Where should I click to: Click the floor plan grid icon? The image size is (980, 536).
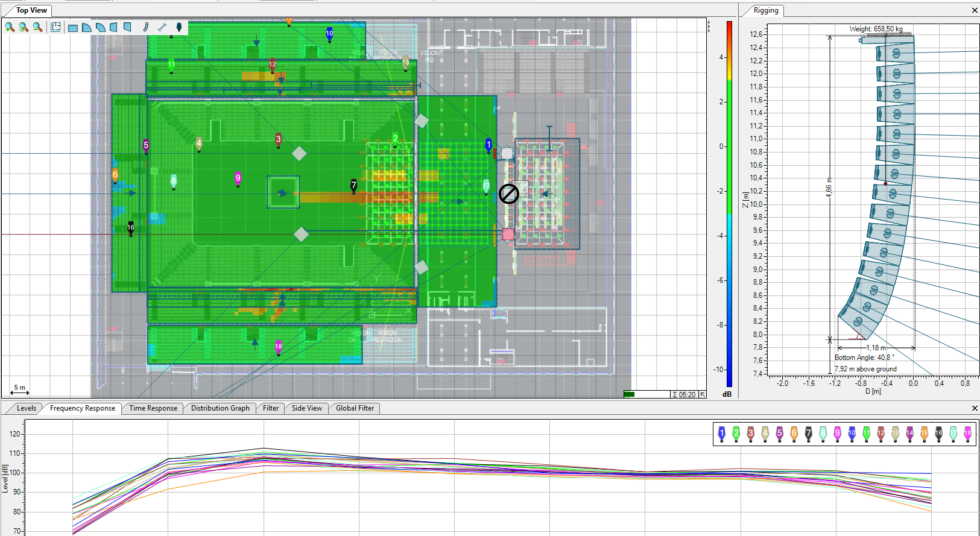coord(55,27)
